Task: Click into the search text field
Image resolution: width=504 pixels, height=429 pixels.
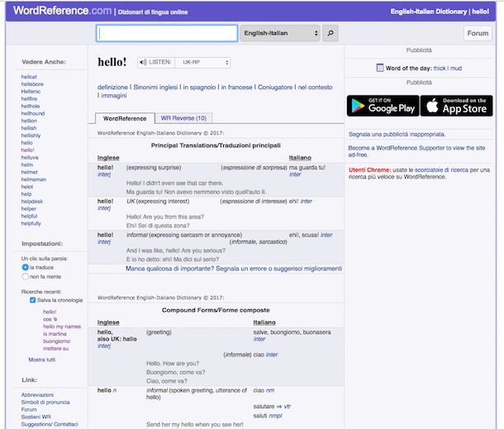Action: 167,34
